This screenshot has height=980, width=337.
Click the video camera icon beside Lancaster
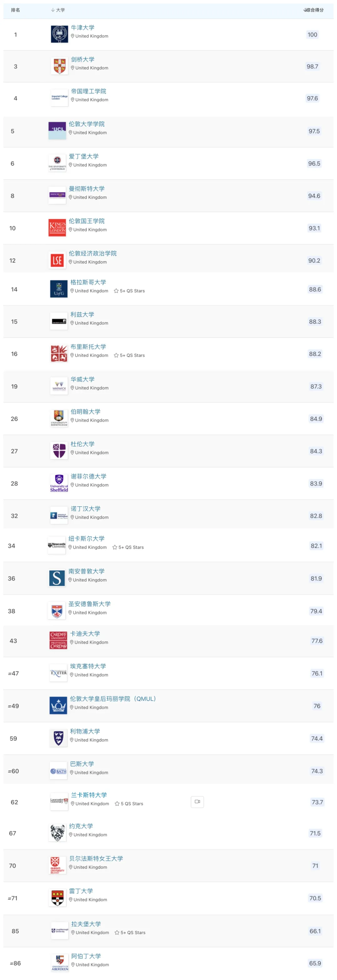(x=197, y=802)
